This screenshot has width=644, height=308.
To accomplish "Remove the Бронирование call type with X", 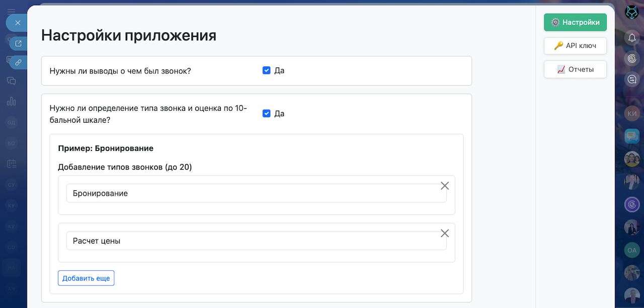I will click(x=445, y=186).
